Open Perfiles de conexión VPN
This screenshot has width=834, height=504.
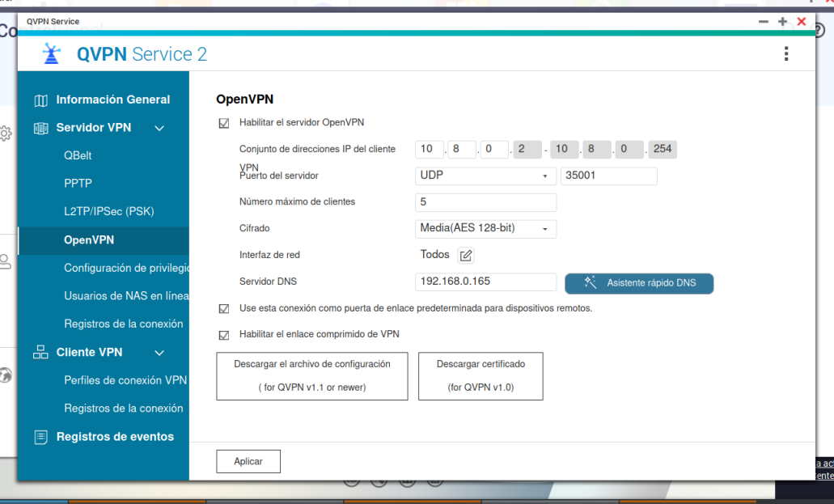125,380
